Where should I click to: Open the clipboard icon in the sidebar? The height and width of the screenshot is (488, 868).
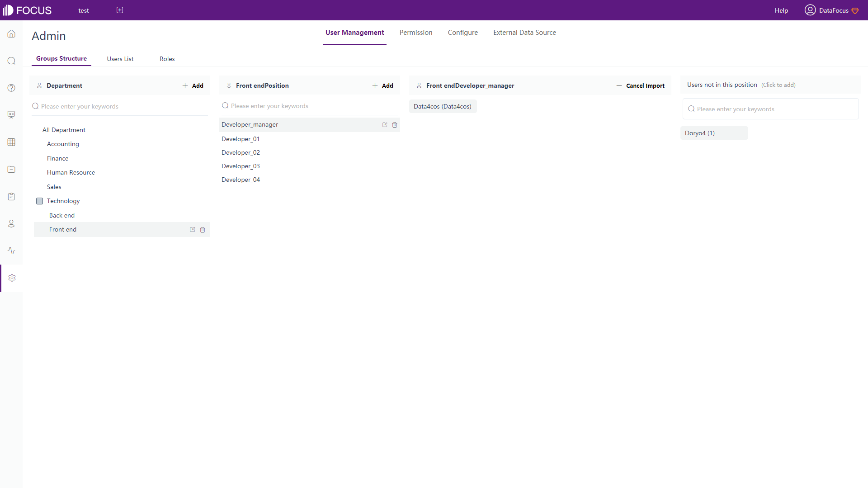click(x=11, y=196)
